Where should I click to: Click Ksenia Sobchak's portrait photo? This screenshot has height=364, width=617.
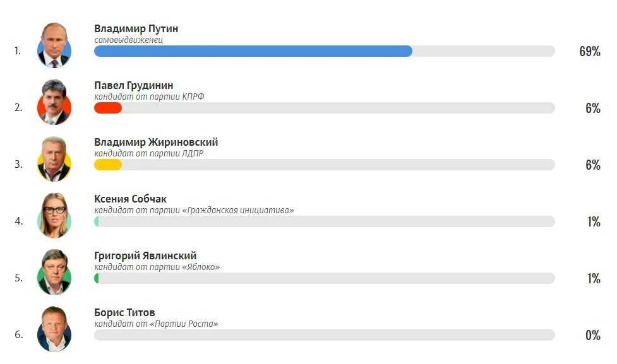(x=54, y=215)
